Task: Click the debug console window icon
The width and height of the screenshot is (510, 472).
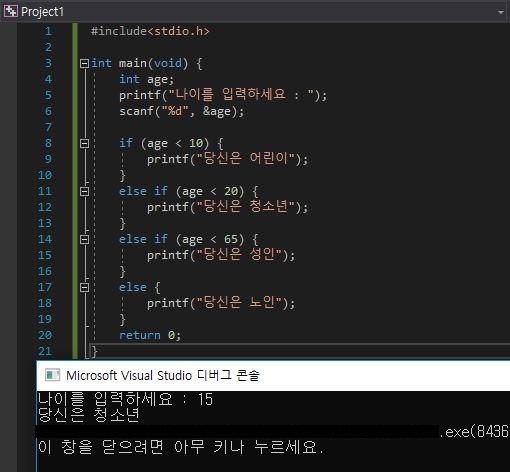Action: coord(52,375)
